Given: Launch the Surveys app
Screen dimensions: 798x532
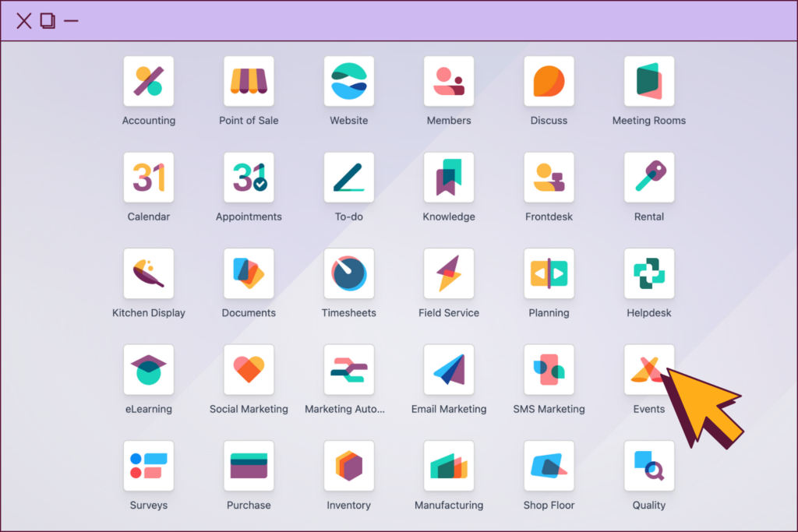Looking at the screenshot, I should click(x=148, y=466).
